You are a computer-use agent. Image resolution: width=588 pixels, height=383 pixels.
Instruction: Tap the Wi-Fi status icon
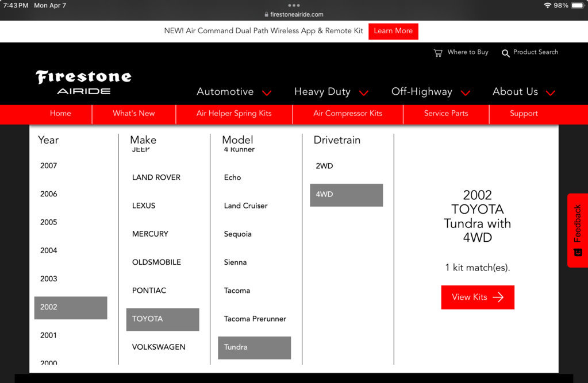548,5
